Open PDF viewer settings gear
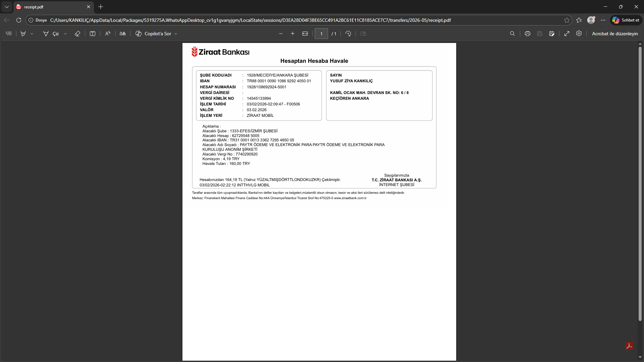The image size is (644, 362). coord(579,34)
